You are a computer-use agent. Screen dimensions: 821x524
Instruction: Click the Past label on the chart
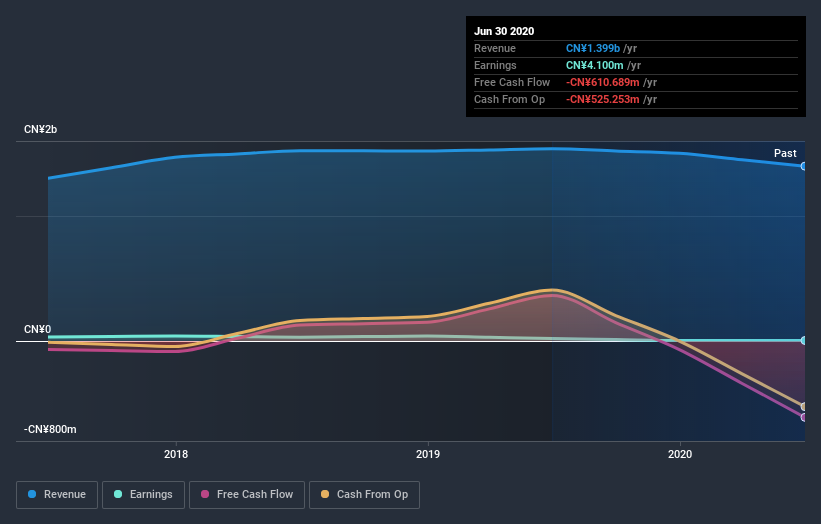(785, 153)
